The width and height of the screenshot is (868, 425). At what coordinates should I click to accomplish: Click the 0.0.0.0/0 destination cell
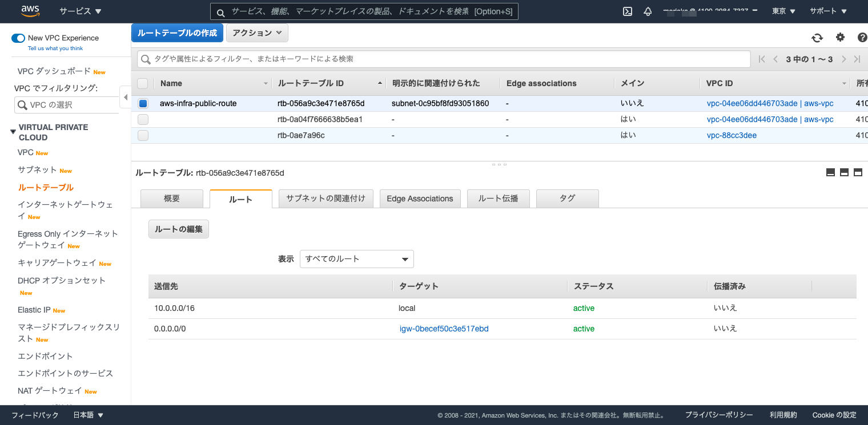(x=170, y=329)
